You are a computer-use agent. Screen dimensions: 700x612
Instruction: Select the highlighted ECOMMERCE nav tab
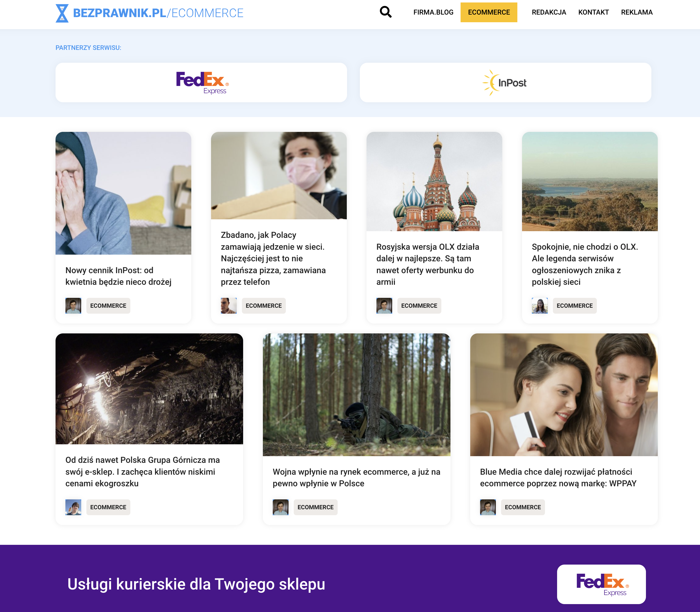click(489, 12)
